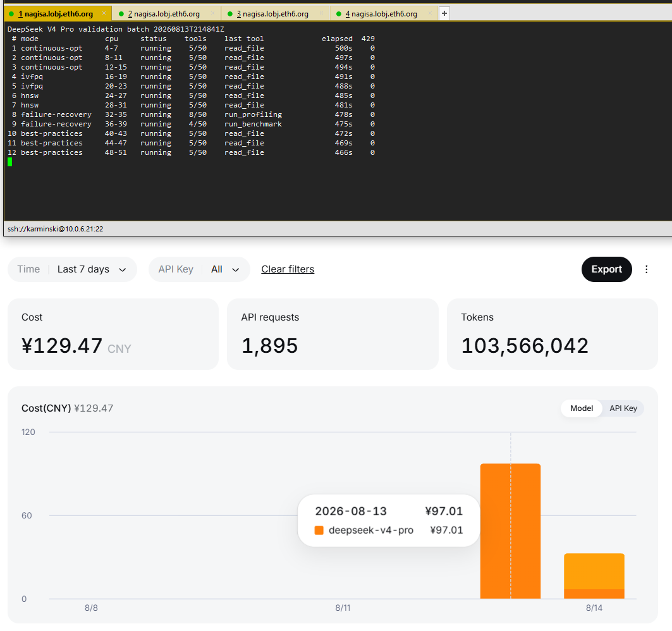This screenshot has height=631, width=672.
Task: Close terminal tab 3 with its x icon
Action: (321, 13)
